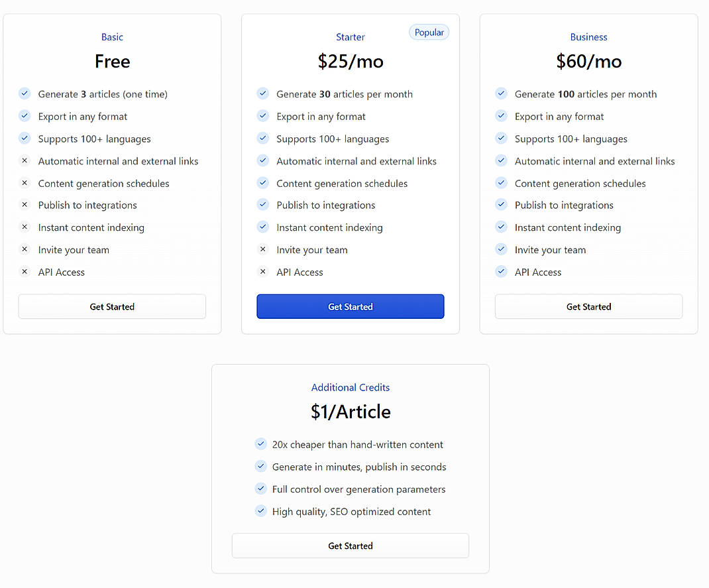Viewport: 709px width, 588px height.
Task: Click the checkmark beside High quality, SEO optimized content
Action: click(261, 511)
